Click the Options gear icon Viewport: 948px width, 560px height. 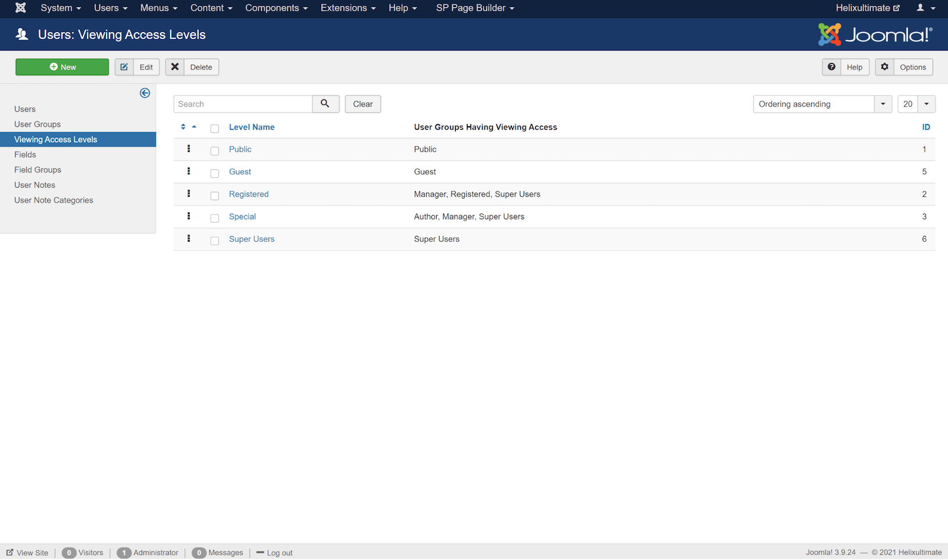tap(885, 67)
